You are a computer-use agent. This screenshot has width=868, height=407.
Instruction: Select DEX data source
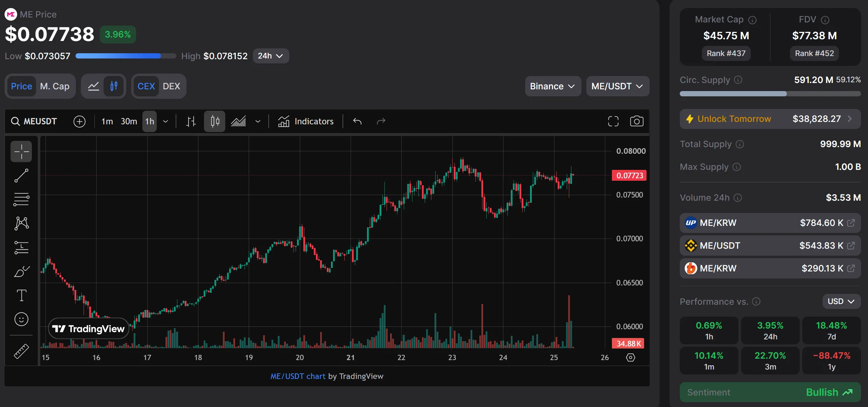click(x=171, y=86)
